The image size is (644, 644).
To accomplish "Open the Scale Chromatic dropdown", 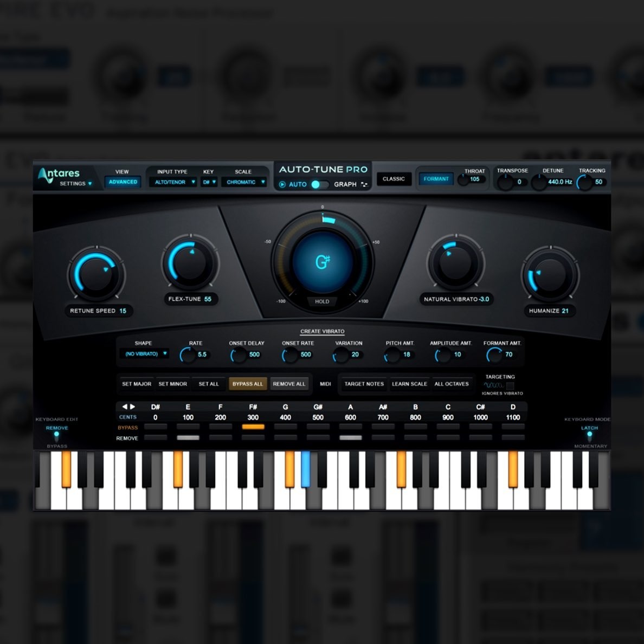I will click(244, 182).
